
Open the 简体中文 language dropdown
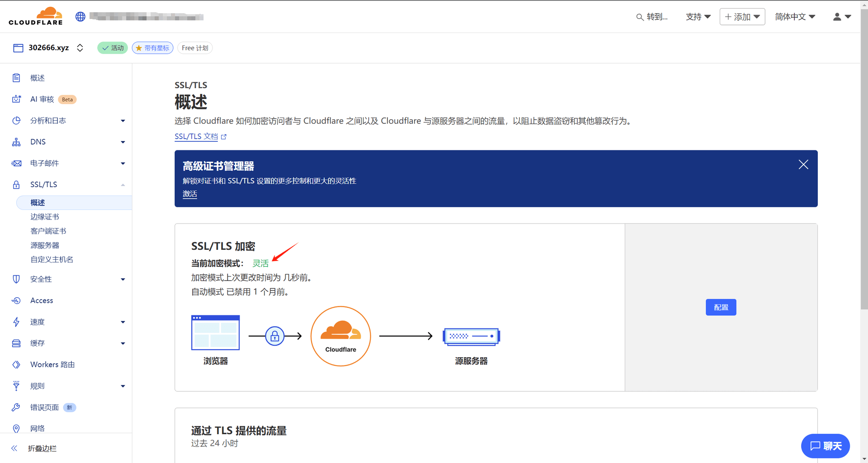795,16
